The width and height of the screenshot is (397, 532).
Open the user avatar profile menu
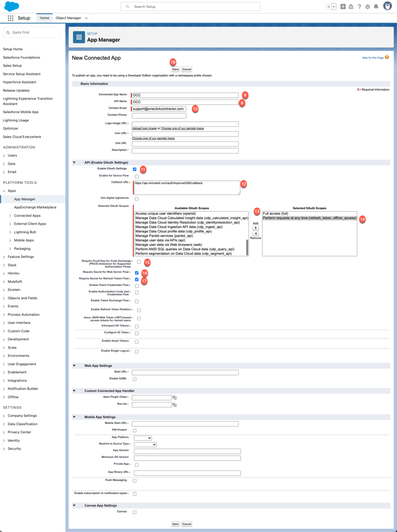click(388, 7)
